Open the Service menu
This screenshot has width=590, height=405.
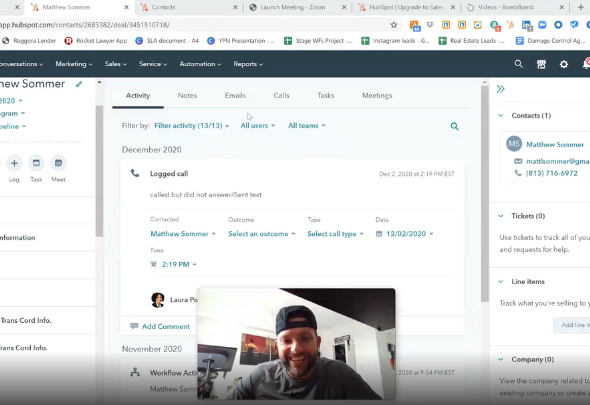(x=153, y=64)
